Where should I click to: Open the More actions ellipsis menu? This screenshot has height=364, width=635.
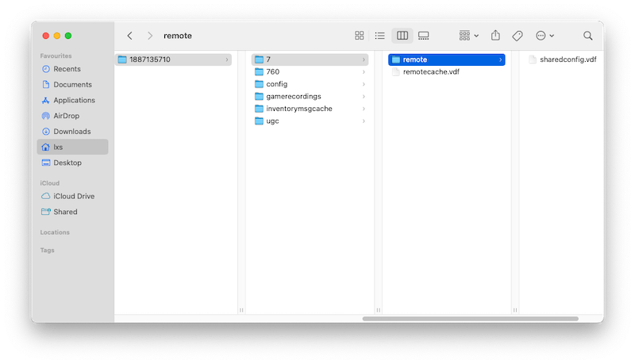[x=545, y=36]
